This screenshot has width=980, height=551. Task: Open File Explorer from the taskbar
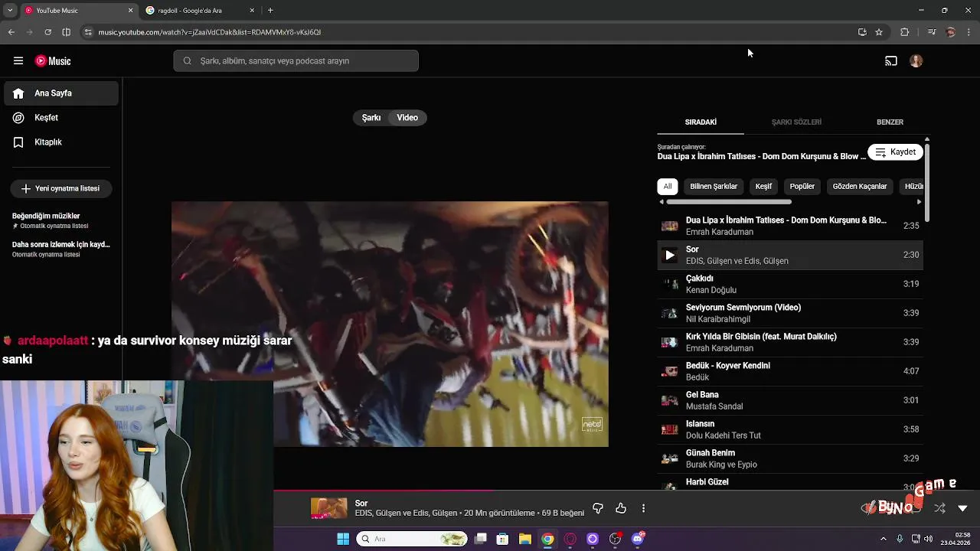525,539
